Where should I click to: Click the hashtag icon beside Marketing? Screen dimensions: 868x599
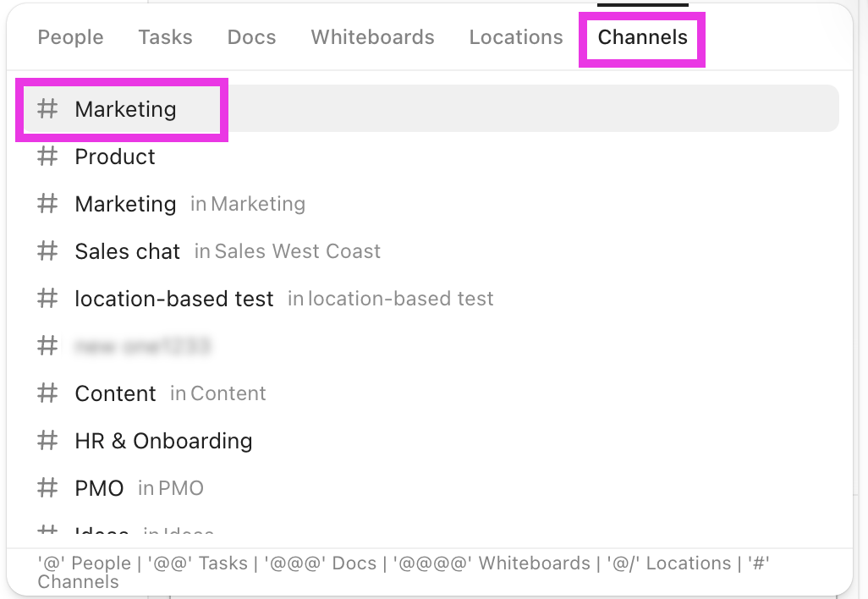[x=47, y=109]
